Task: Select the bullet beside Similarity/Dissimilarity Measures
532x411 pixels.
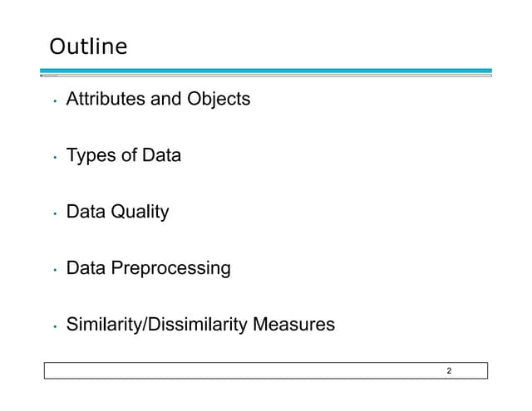Action: pyautogui.click(x=53, y=327)
